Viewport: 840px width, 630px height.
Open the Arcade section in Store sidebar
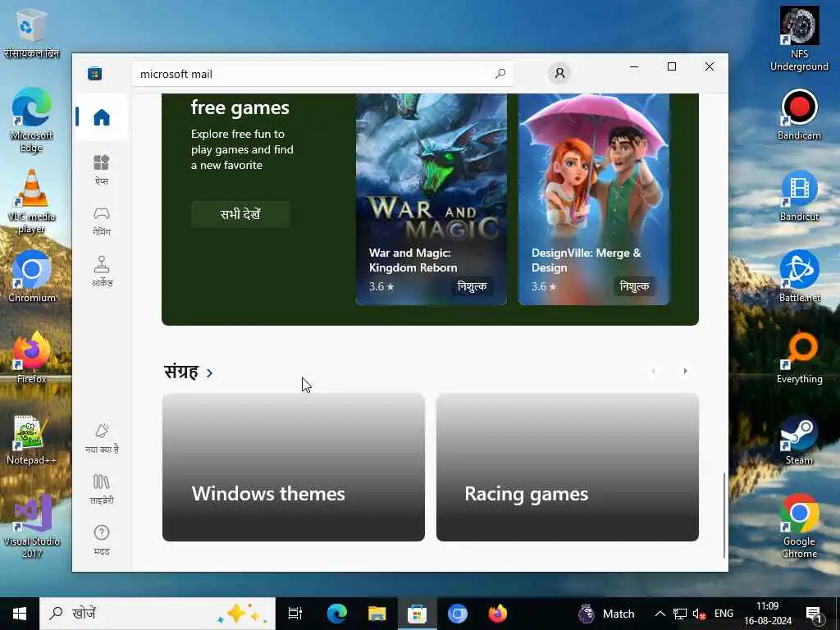(101, 272)
